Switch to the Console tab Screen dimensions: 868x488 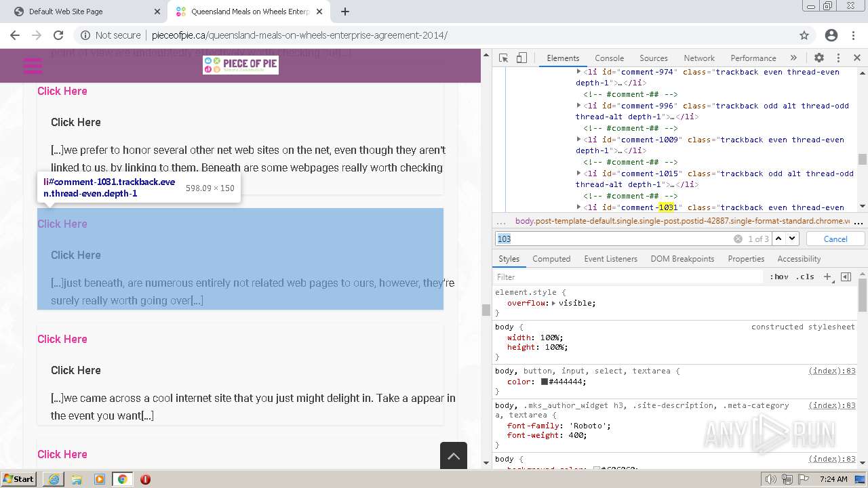click(x=609, y=58)
